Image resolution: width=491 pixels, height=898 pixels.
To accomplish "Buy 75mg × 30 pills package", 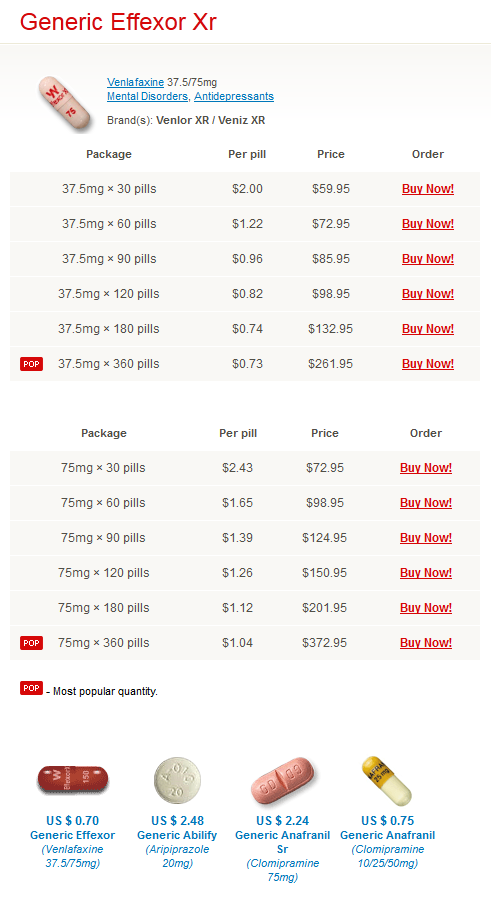I will [x=426, y=467].
